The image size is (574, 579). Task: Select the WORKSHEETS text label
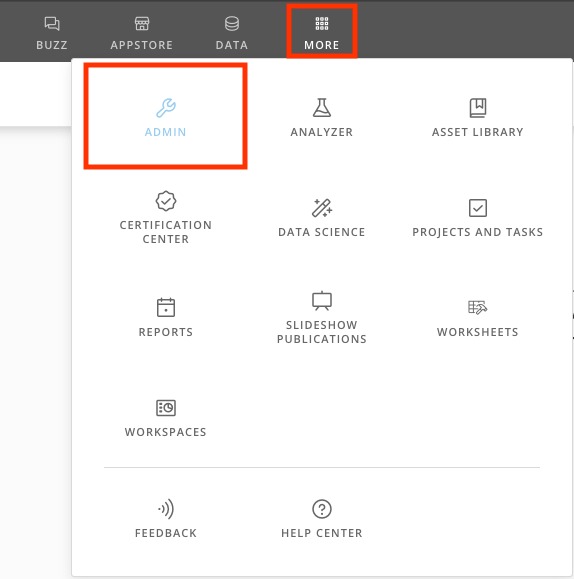(x=478, y=332)
